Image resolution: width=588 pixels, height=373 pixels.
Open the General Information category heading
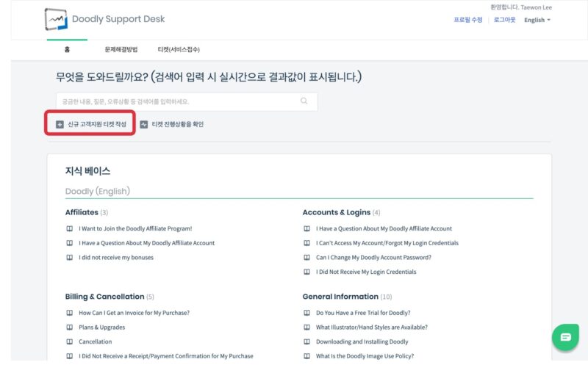click(340, 297)
